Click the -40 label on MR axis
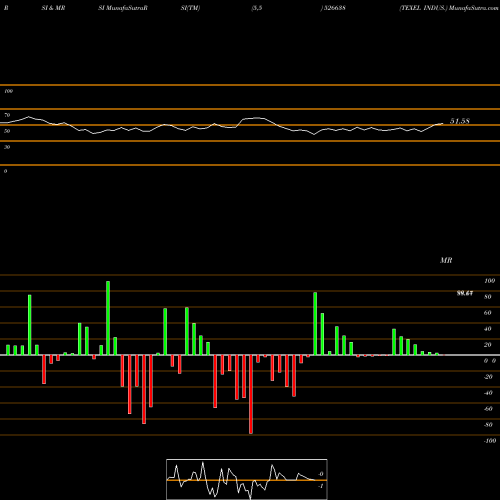This screenshot has width=500, height=500. [488, 393]
